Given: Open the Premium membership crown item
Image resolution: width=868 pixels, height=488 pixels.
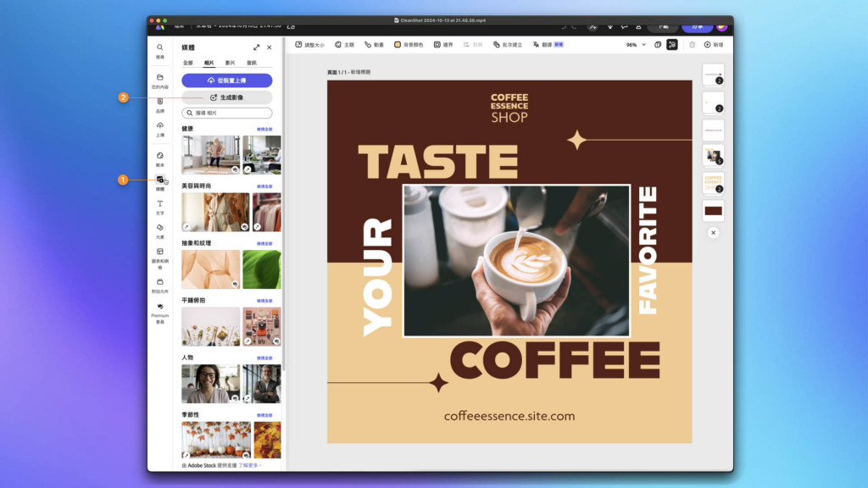Looking at the screenshot, I should coord(160,313).
